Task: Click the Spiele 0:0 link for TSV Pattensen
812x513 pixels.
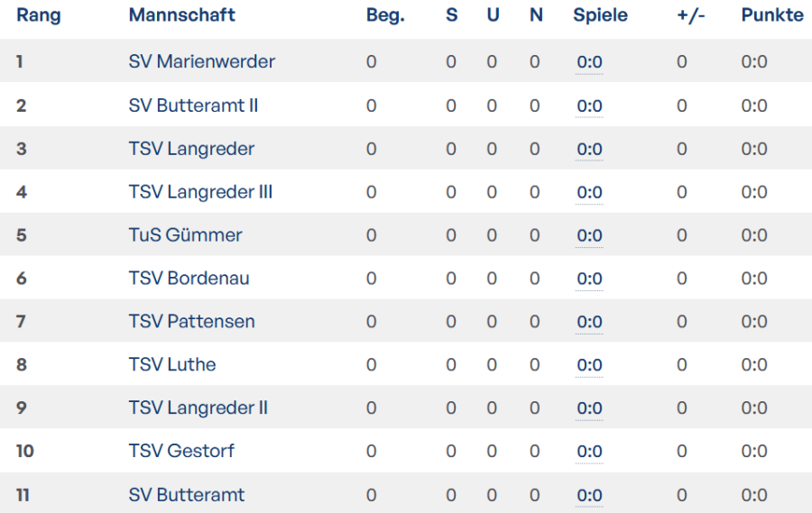Action: point(589,322)
